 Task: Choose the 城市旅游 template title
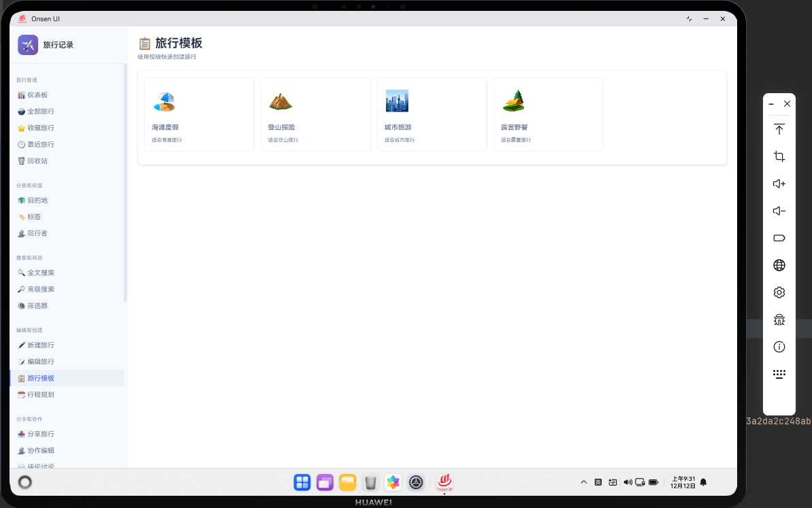tap(397, 127)
